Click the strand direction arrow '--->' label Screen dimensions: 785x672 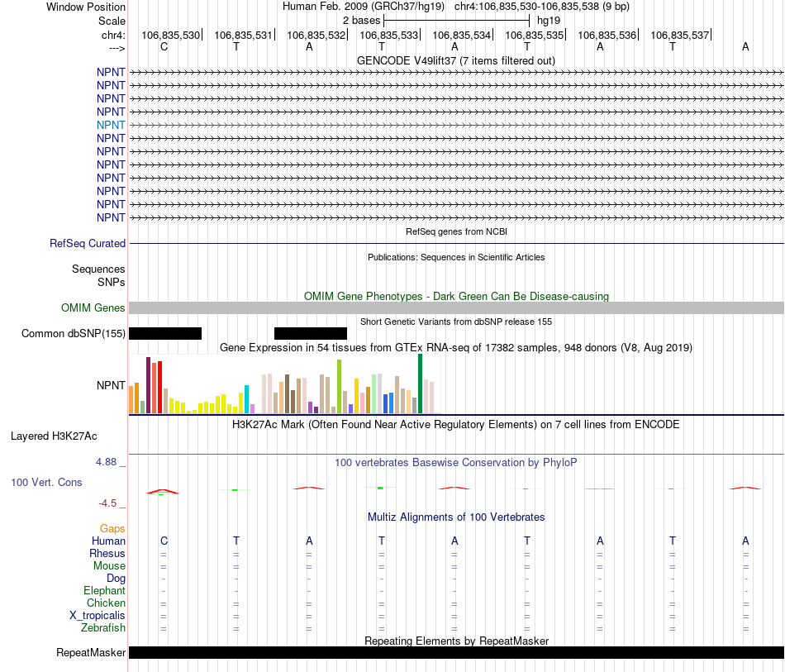click(x=117, y=48)
